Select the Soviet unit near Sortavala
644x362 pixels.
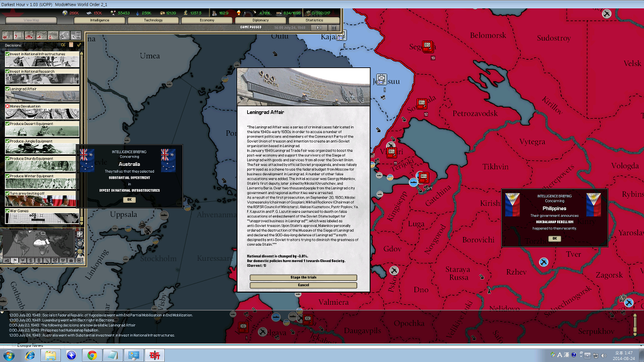[421, 104]
